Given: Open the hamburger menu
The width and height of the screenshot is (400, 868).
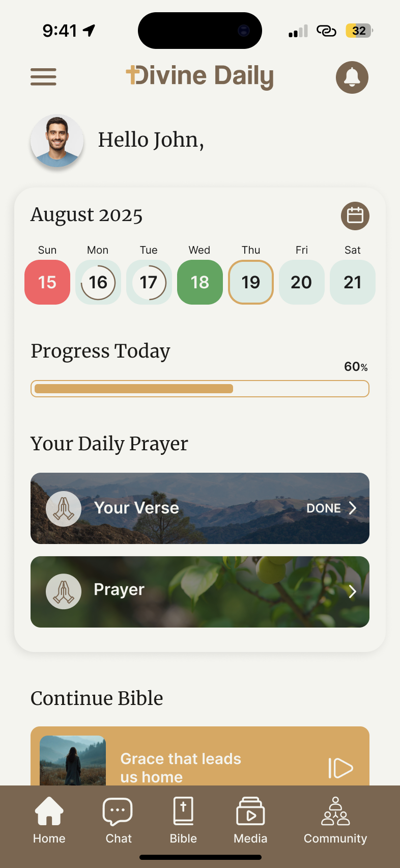Looking at the screenshot, I should (43, 77).
